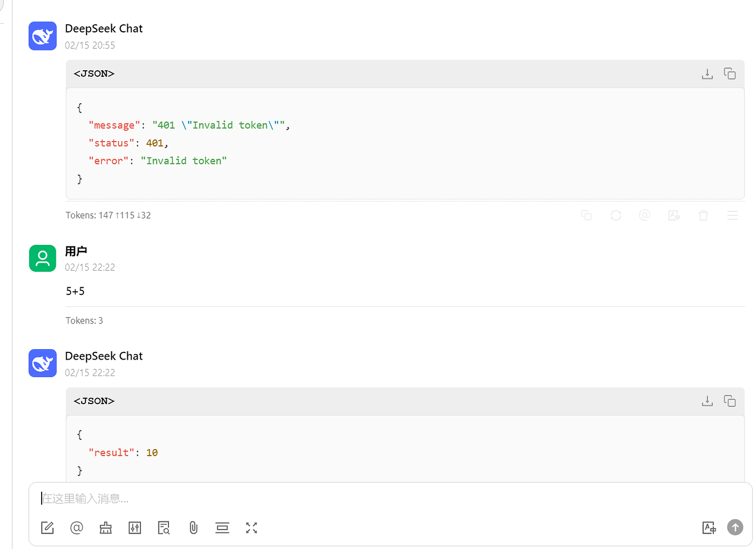This screenshot has height=549, width=756.
Task: Click the user name 用户
Action: 76,251
